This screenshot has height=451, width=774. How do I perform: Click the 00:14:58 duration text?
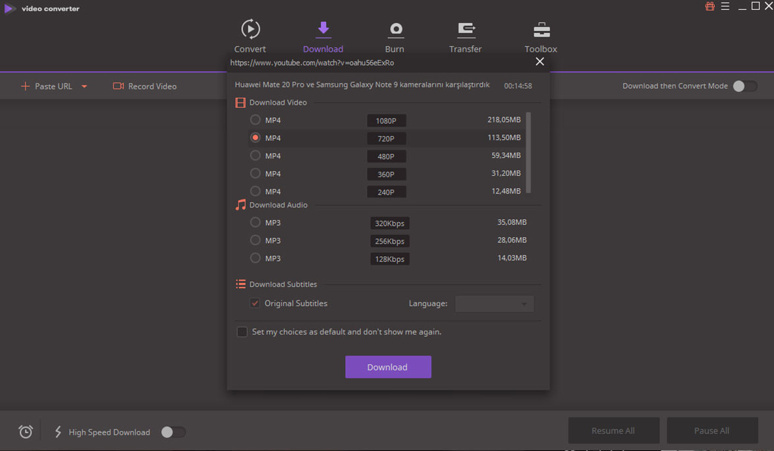[x=518, y=86]
